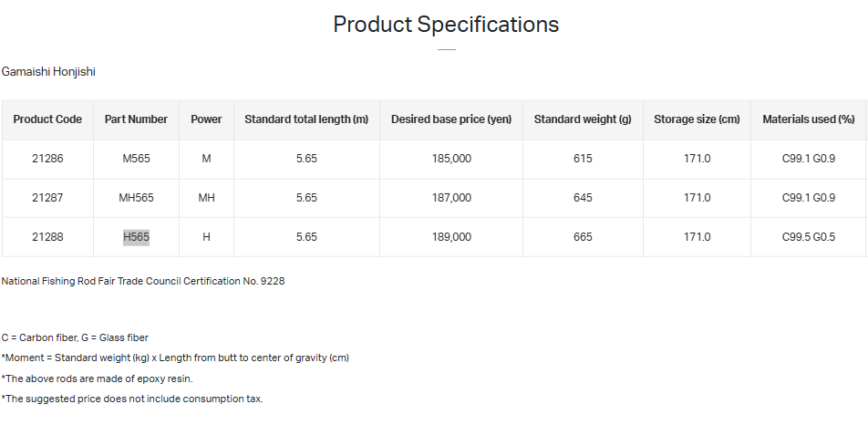The height and width of the screenshot is (425, 868).
Task: Click Standard total length (m) header
Action: (306, 119)
